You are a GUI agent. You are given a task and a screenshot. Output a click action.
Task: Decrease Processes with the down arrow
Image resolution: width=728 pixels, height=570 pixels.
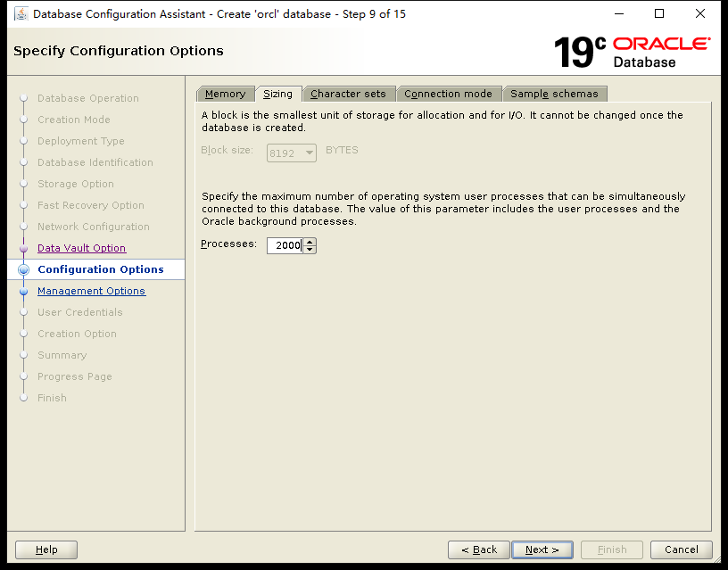point(310,250)
